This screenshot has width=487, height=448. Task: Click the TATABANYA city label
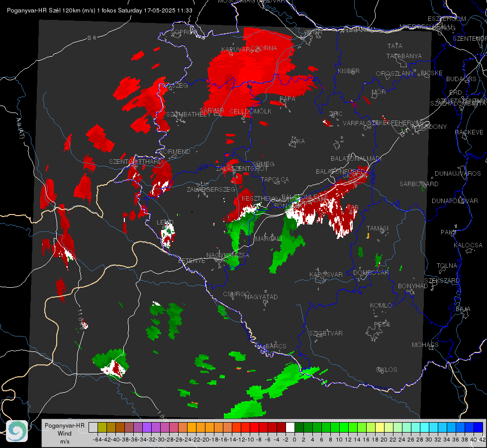[404, 56]
